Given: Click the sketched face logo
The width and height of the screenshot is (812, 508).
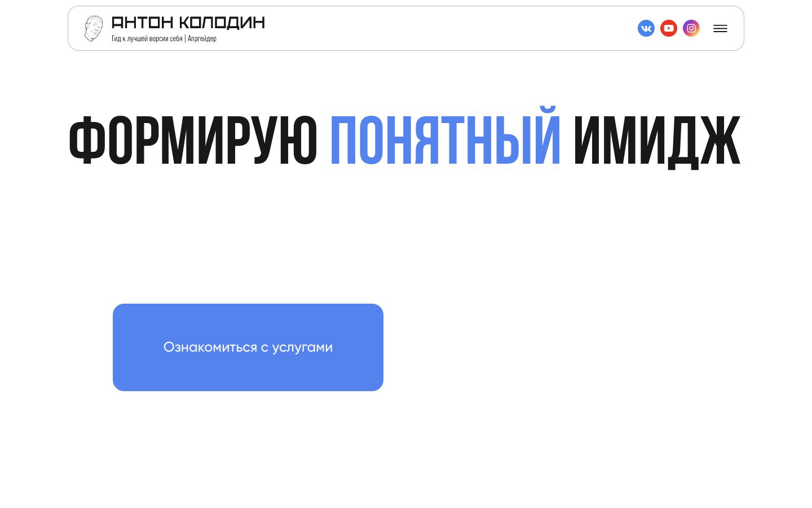Looking at the screenshot, I should (94, 28).
